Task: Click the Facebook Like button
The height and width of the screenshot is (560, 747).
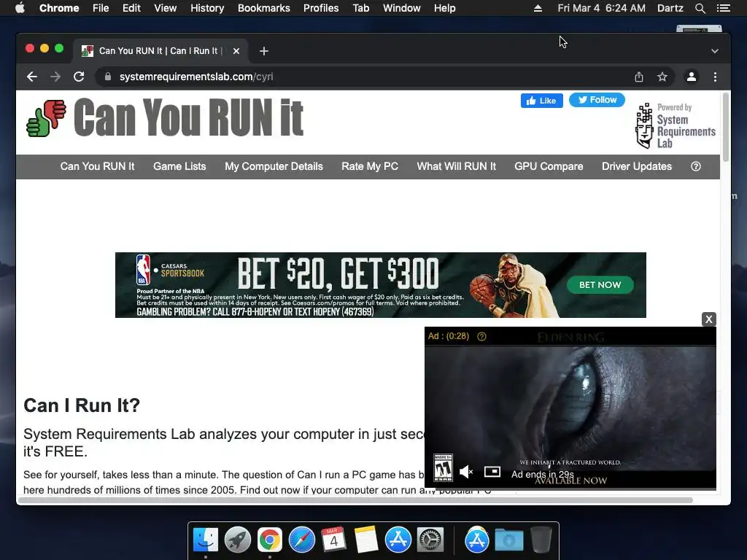Action: (x=542, y=101)
